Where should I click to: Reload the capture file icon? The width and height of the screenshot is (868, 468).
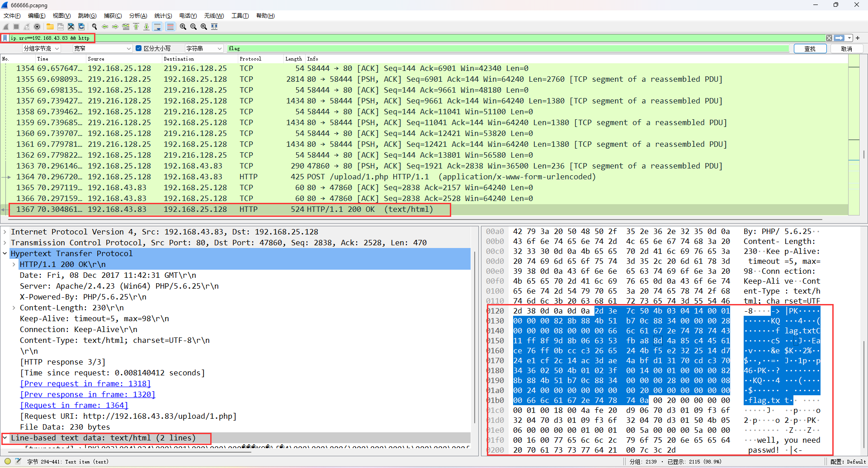tap(81, 27)
